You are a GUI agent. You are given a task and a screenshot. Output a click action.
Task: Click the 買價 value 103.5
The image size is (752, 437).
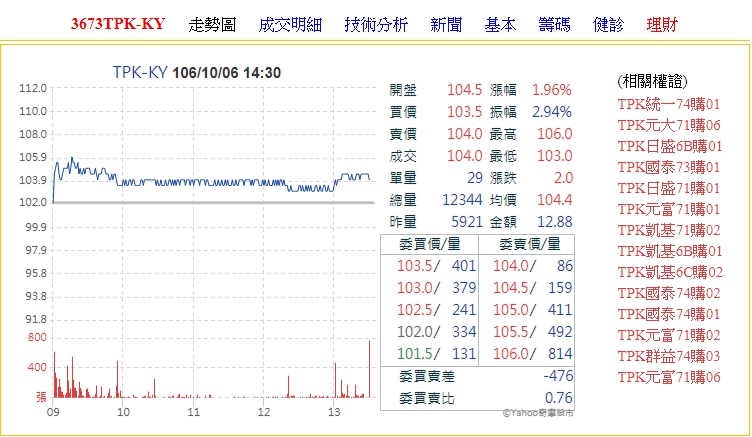(464, 112)
